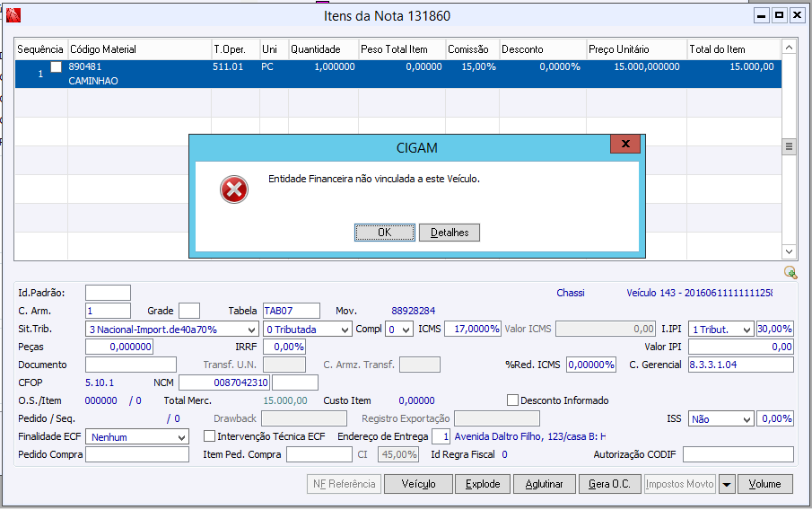Click the magnifier search icon below grid

click(790, 272)
